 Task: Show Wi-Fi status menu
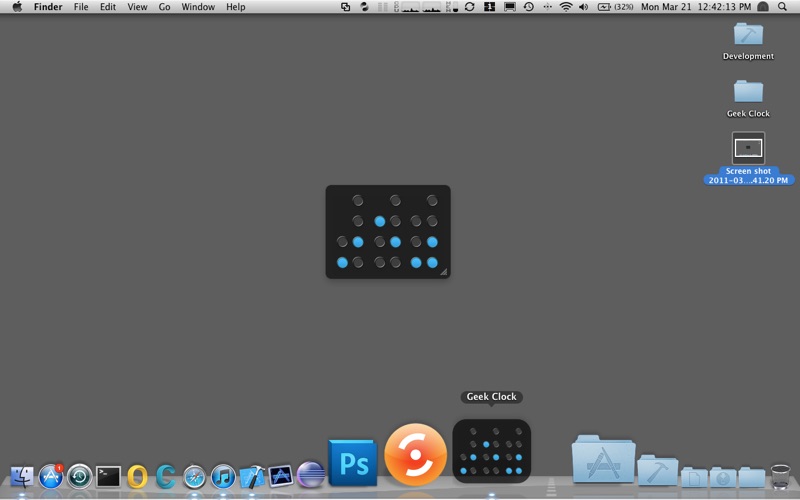click(x=566, y=7)
